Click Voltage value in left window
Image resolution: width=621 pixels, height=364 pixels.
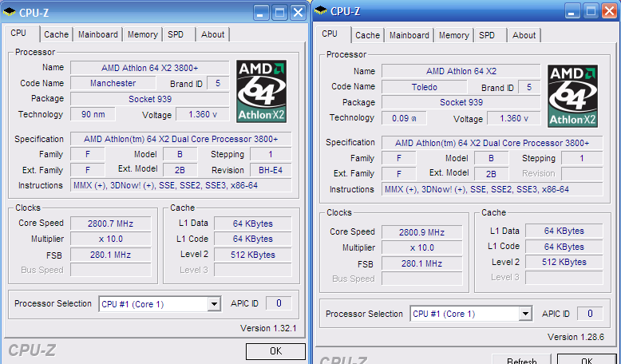tap(203, 114)
